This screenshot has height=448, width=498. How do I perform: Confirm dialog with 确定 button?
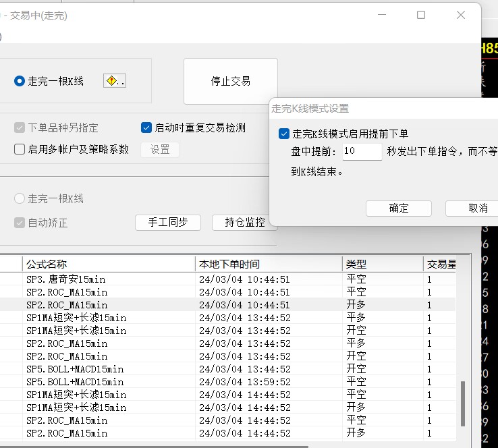[399, 208]
